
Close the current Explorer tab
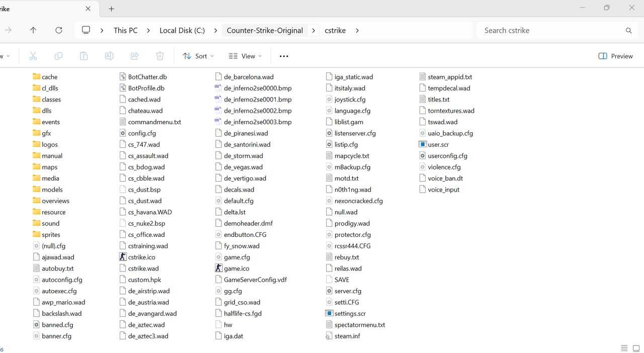(x=88, y=9)
